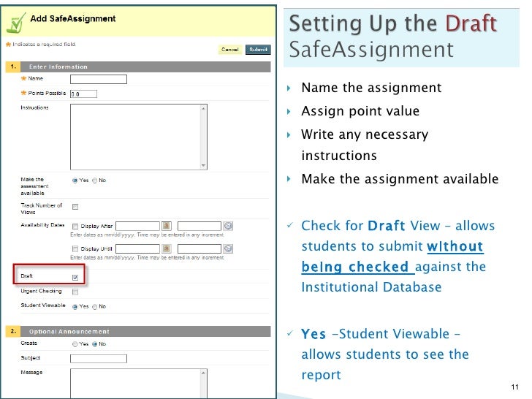Open calendar picker for Display After date
The height and width of the screenshot is (399, 532).
click(167, 226)
